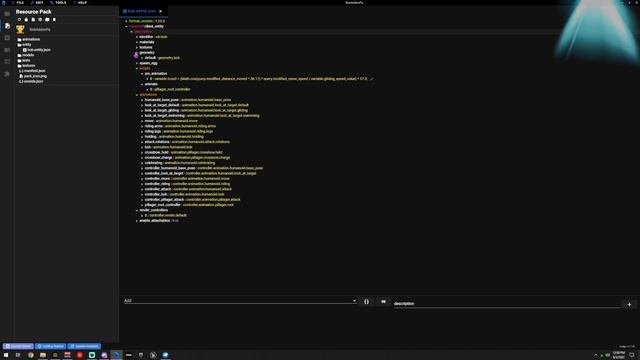Viewport: 640px width, 360px height.
Task: Click the third Resource Pack toolbar file icon
Action: pos(33,20)
